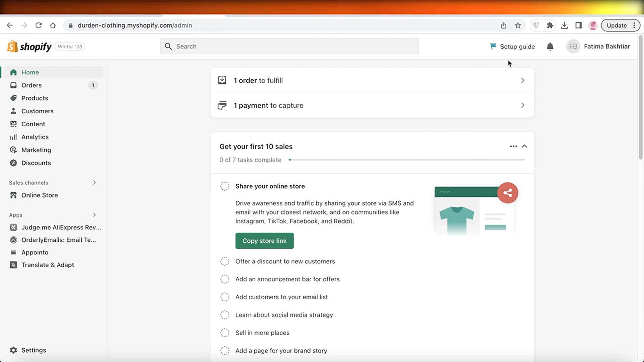Click the page vertical scrollbar

[x=641, y=97]
